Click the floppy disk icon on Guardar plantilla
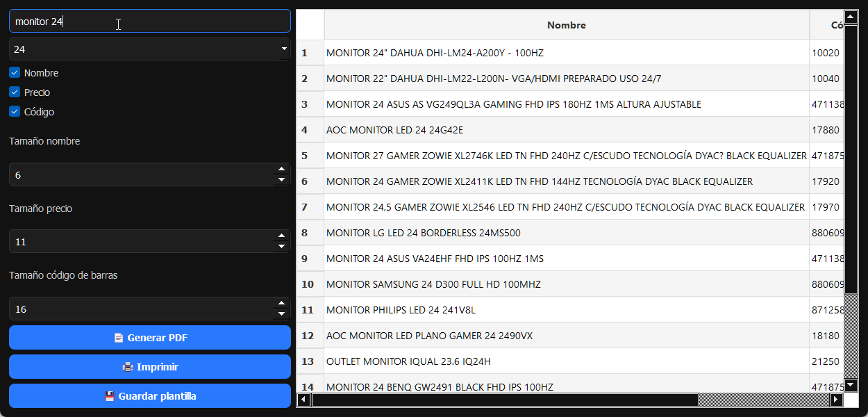The width and height of the screenshot is (868, 417). point(110,396)
